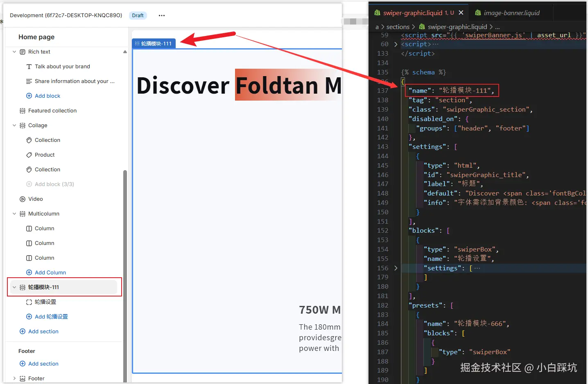Open the swiper-graphic.liquid breadcrumb item
588x384 pixels.
[x=457, y=27]
